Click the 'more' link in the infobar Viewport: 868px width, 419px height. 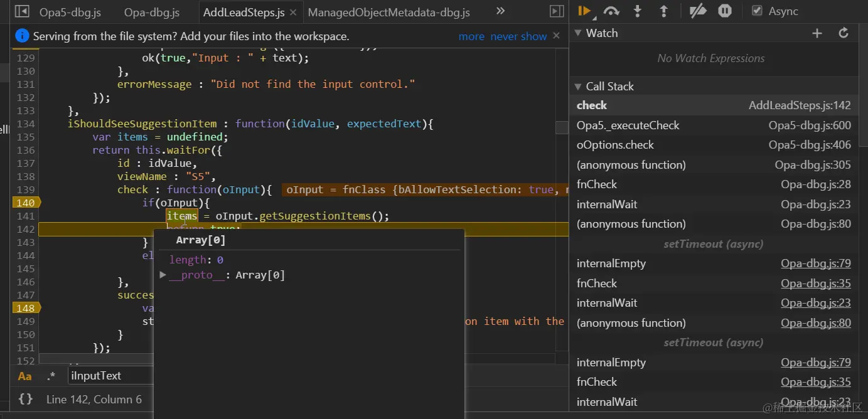pos(471,36)
